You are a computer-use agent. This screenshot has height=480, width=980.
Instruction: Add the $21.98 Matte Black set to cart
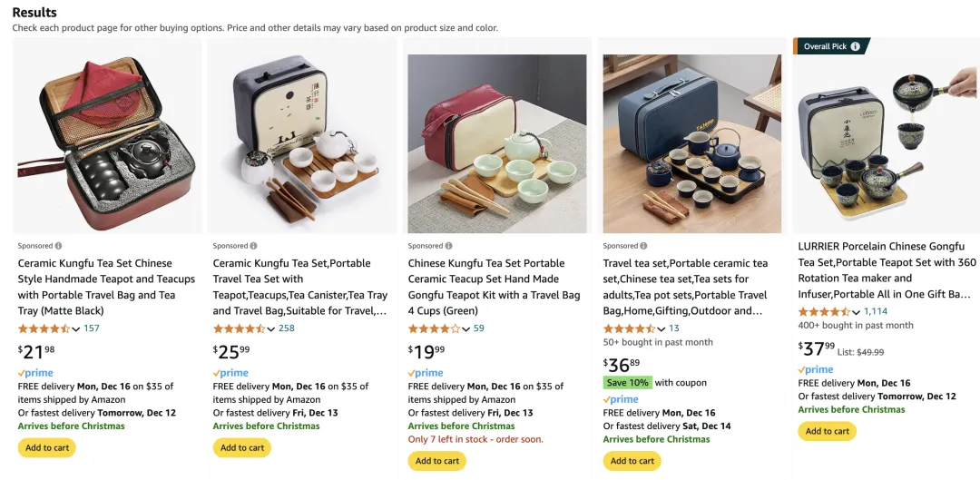[46, 447]
